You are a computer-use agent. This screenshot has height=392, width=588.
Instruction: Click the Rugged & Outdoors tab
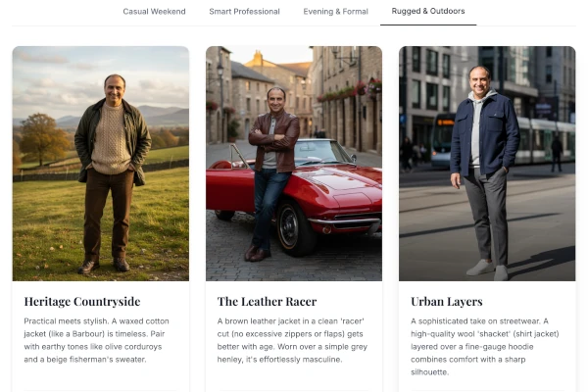tap(428, 11)
